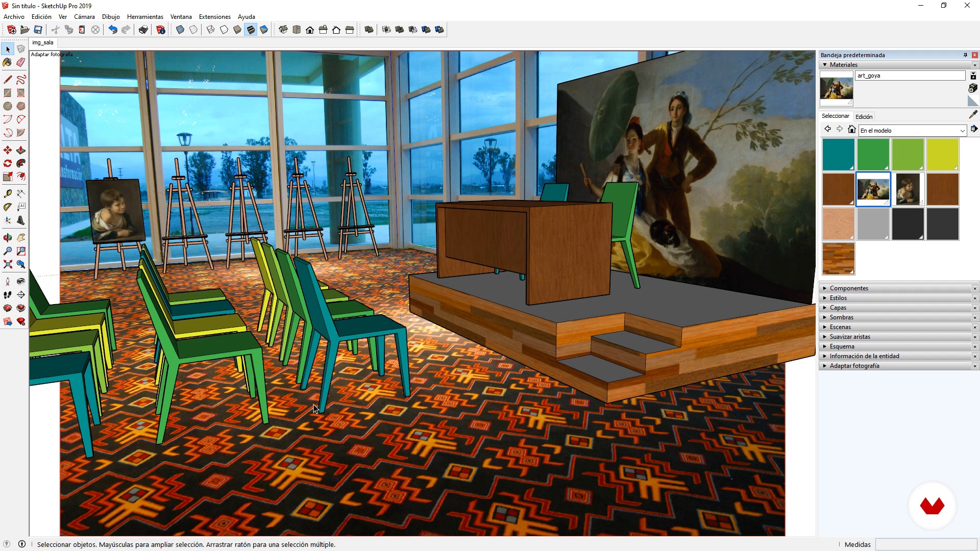
Task: Select the Walk footprints tool
Action: click(7, 295)
